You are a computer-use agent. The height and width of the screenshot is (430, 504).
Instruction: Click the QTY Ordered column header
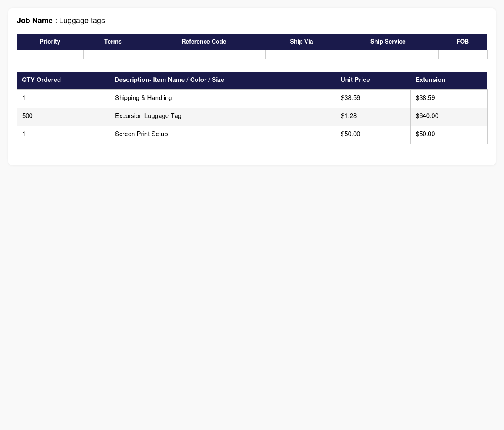click(x=42, y=80)
